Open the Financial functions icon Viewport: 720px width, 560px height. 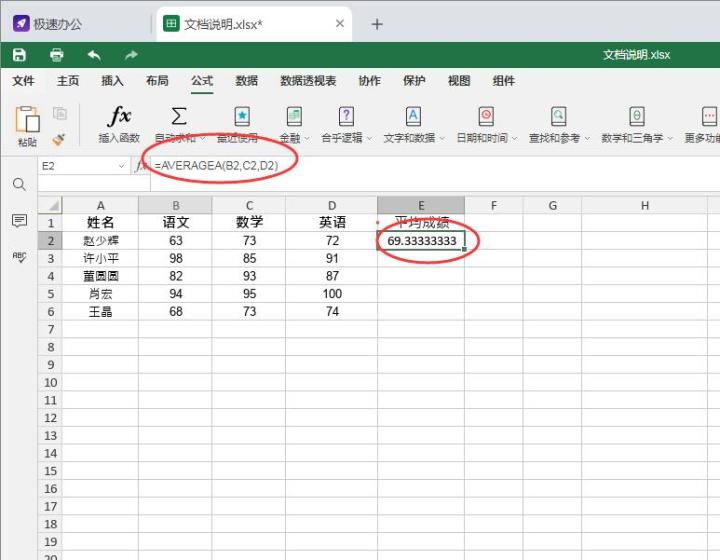tap(294, 117)
